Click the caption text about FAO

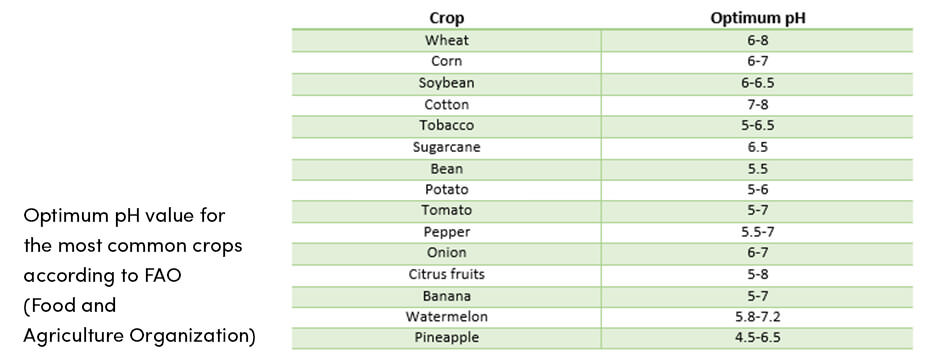tap(139, 276)
